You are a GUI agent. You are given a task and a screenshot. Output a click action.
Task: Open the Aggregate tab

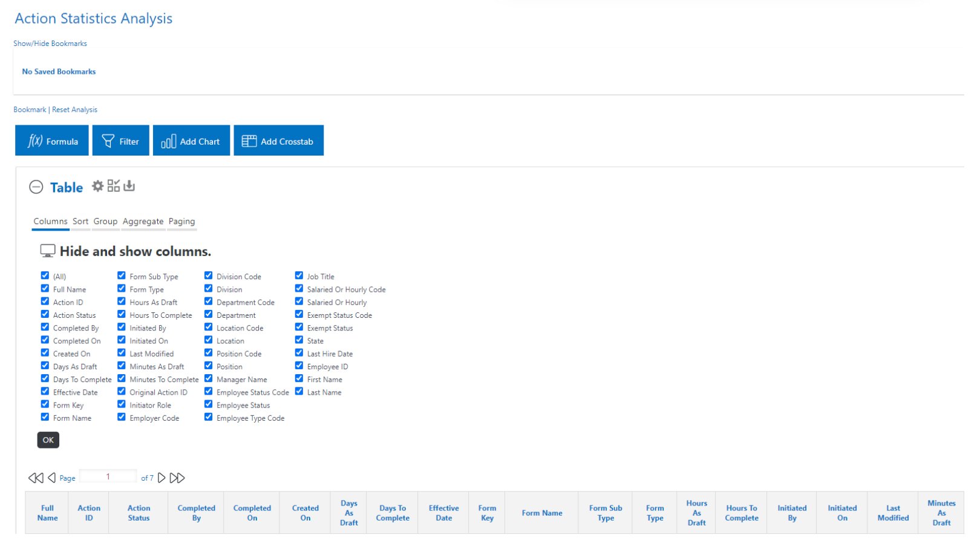[x=143, y=222]
